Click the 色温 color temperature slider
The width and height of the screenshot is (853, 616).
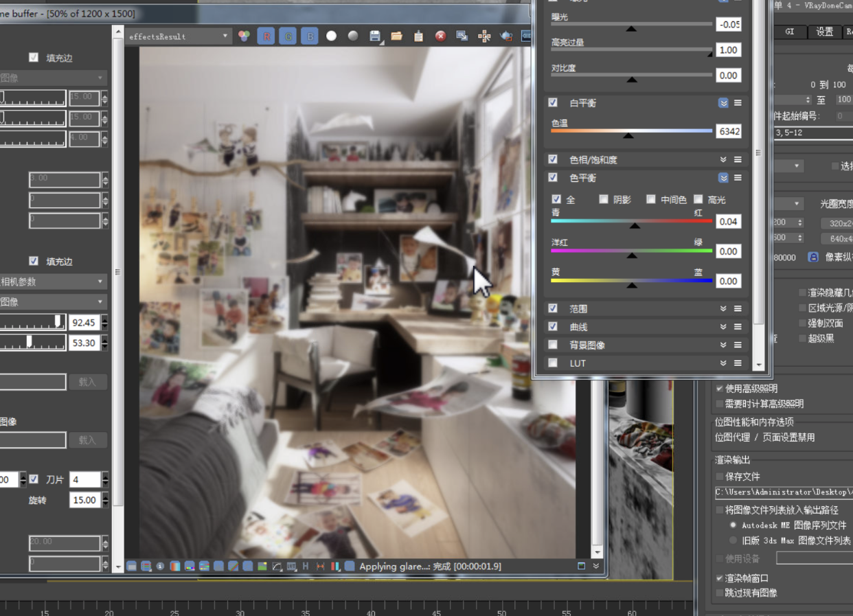[632, 131]
